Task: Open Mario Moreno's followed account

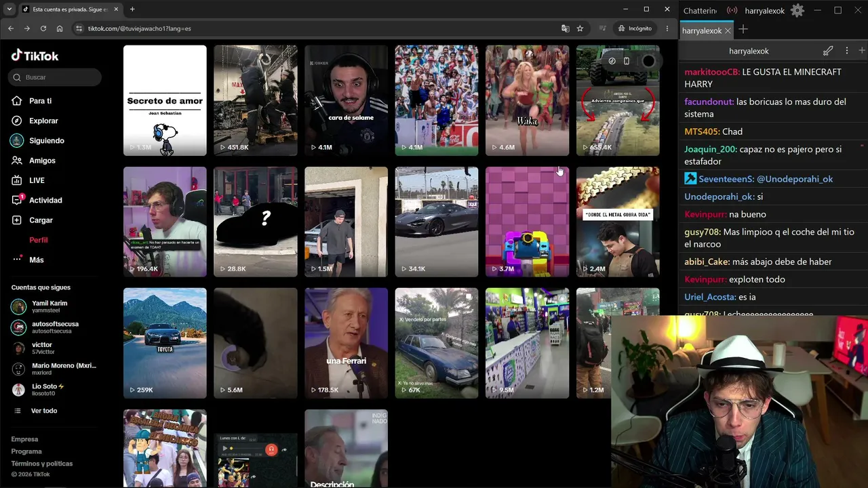Action: [54, 369]
